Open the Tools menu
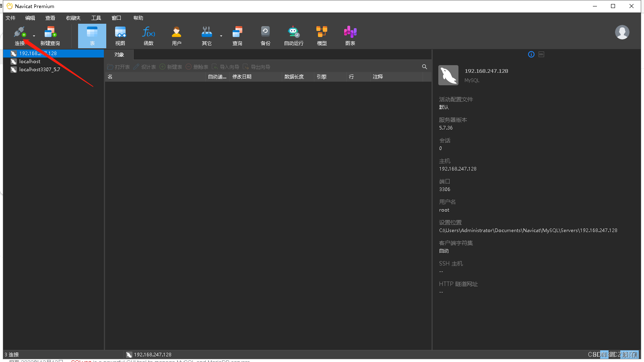The width and height of the screenshot is (644, 362). pos(96,18)
